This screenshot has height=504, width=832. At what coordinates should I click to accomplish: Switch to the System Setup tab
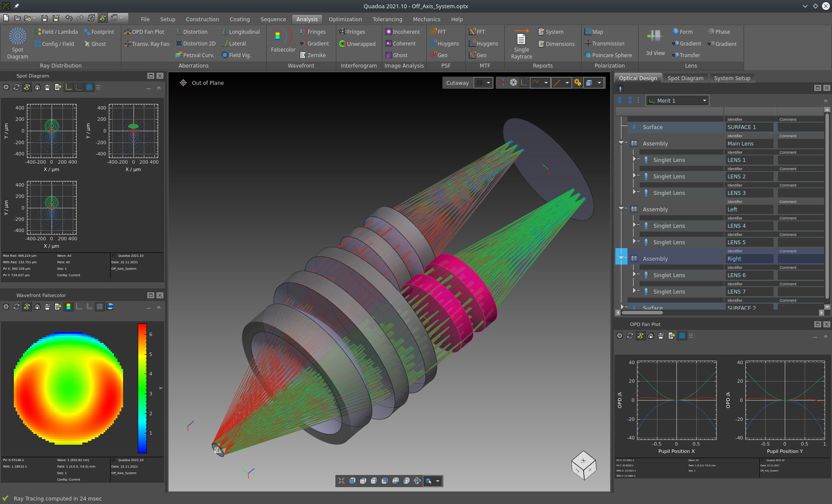732,78
